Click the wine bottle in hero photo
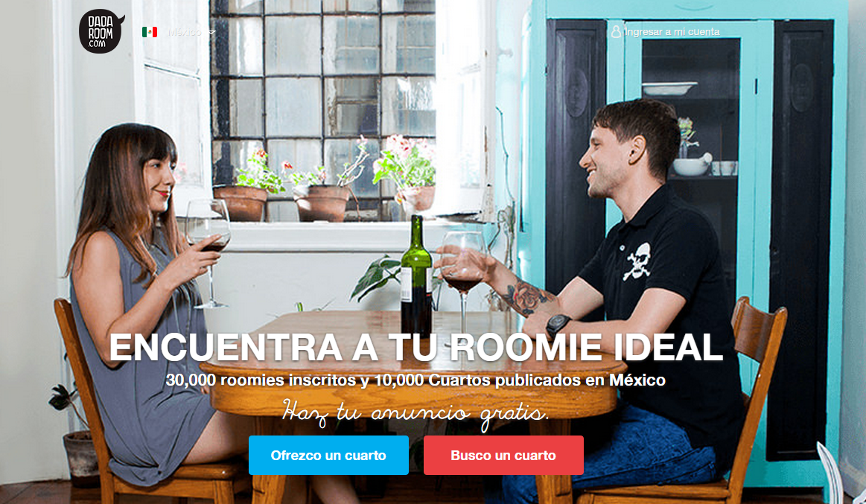 click(416, 275)
